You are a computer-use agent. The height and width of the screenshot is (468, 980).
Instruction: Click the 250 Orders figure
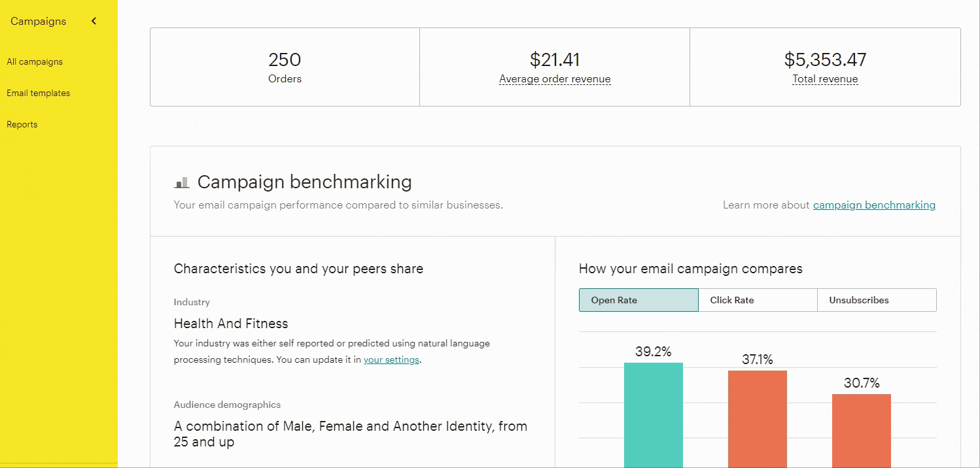point(285,60)
